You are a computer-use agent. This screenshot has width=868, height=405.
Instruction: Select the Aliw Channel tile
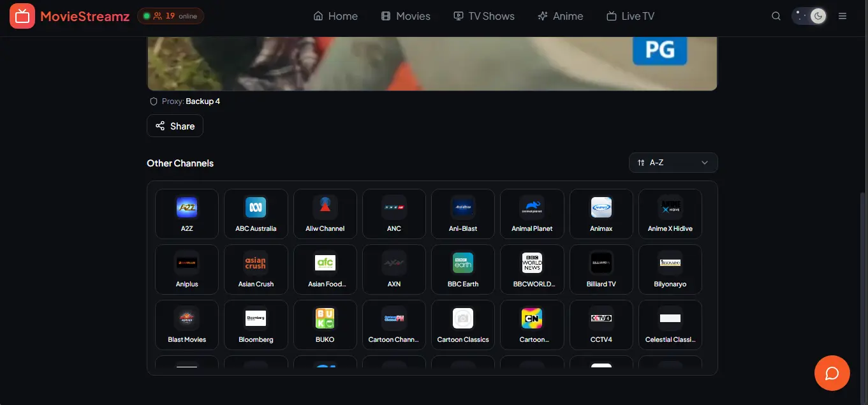325,214
